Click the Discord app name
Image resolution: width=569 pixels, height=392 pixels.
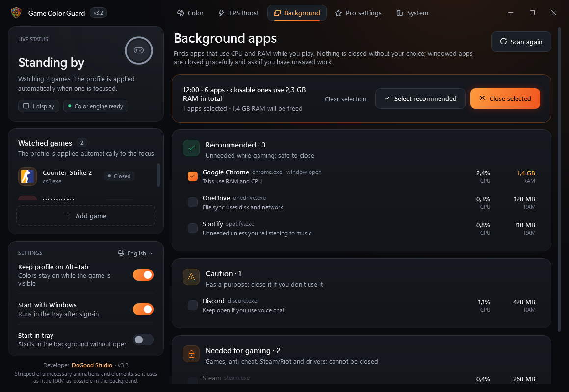(213, 301)
